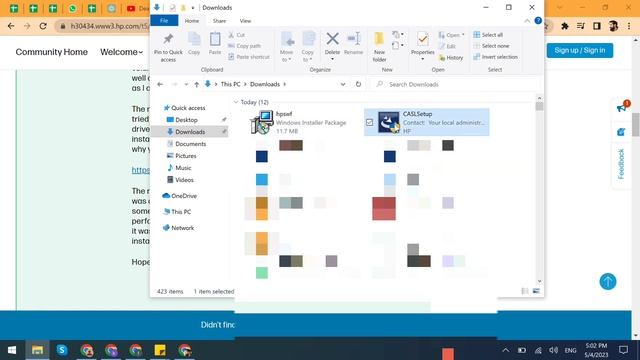Open Chrome extensions puzzle icon
Image resolution: width=640 pixels, height=360 pixels.
coord(565,26)
